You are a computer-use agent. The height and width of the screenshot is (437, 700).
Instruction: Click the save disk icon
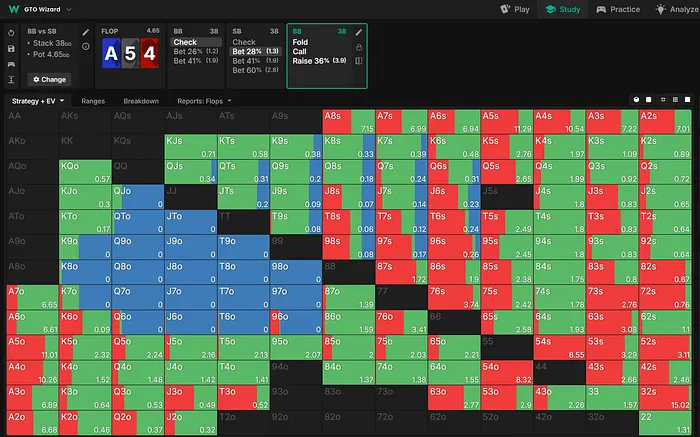click(x=10, y=47)
